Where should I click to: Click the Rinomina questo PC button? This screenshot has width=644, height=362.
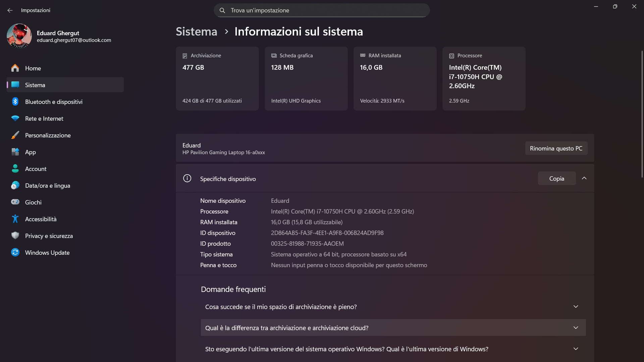(556, 148)
